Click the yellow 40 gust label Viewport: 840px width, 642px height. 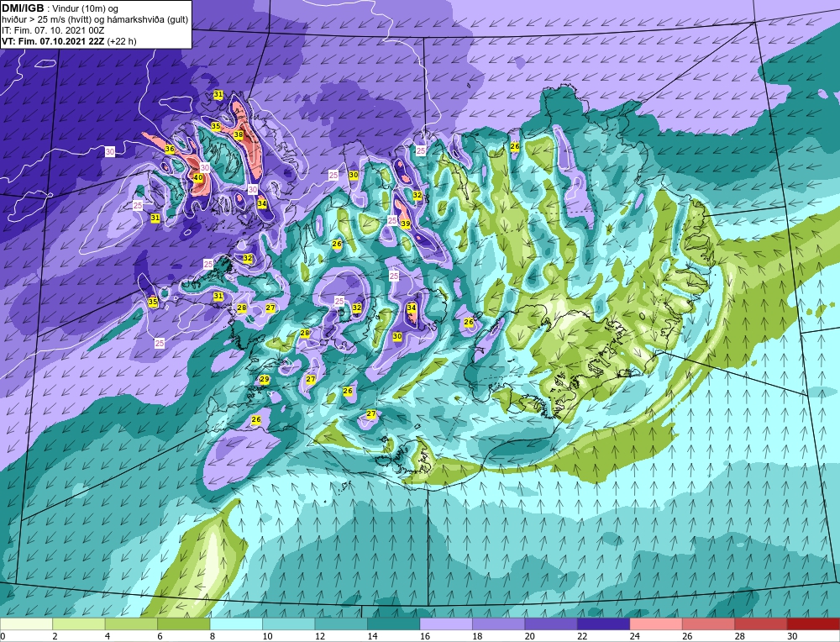pos(197,177)
